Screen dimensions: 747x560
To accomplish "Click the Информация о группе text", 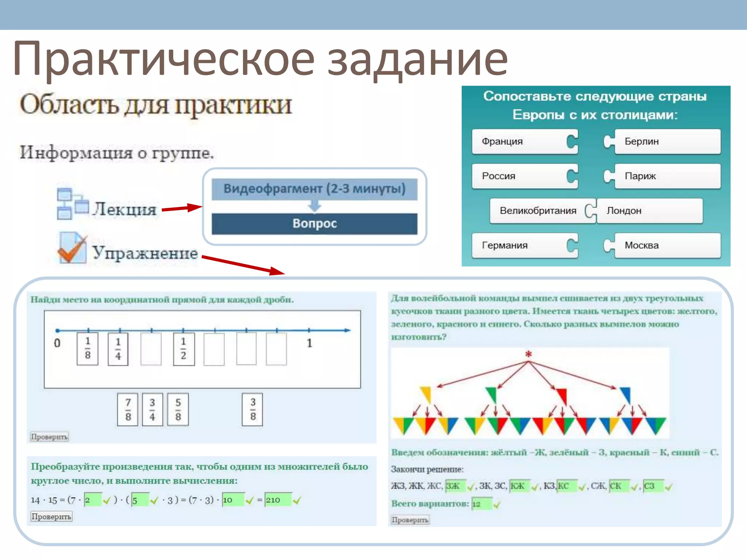I will [116, 152].
